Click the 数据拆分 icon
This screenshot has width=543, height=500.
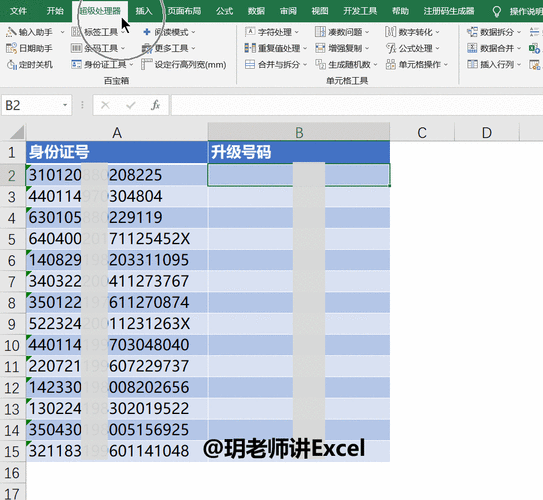(472, 32)
